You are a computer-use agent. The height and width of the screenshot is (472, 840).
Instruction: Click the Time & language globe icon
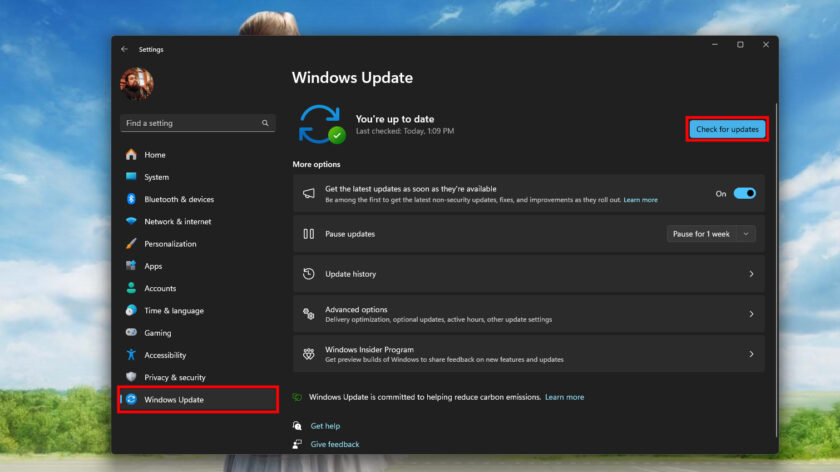click(131, 310)
